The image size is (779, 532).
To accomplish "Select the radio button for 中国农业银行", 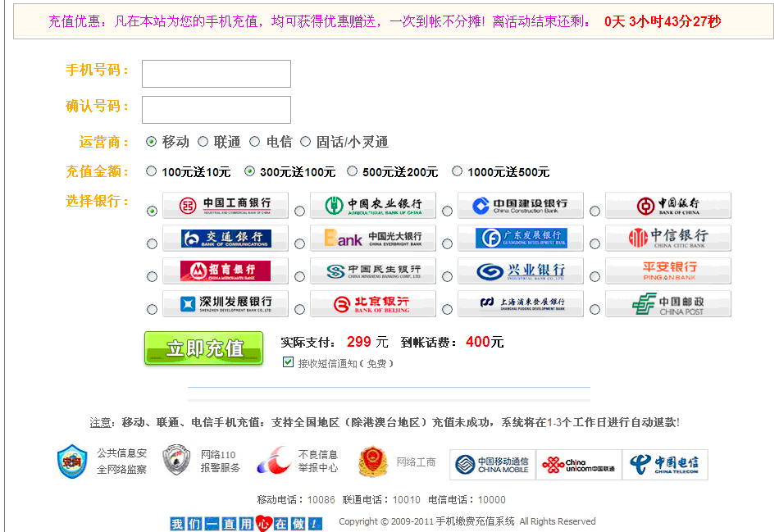I will (x=299, y=211).
